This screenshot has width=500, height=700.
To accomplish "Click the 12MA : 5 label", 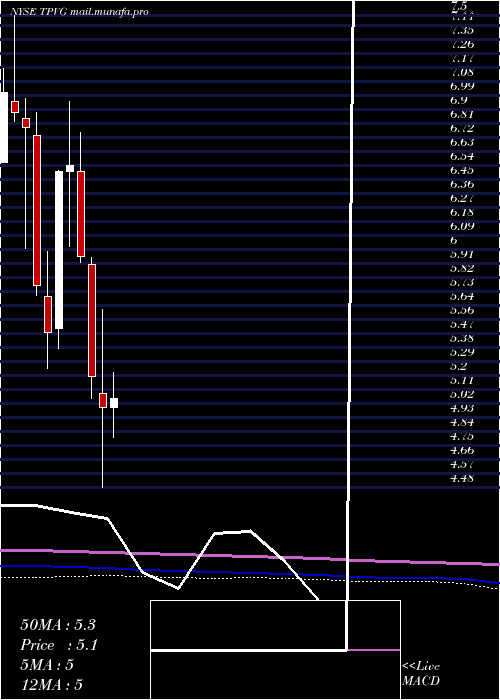I will (52, 685).
